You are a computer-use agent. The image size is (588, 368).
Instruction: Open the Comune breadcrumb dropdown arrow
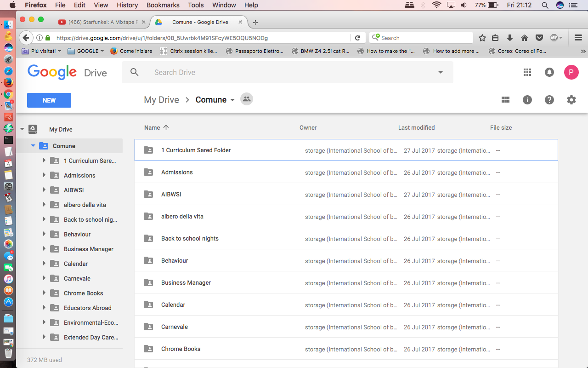tap(232, 100)
